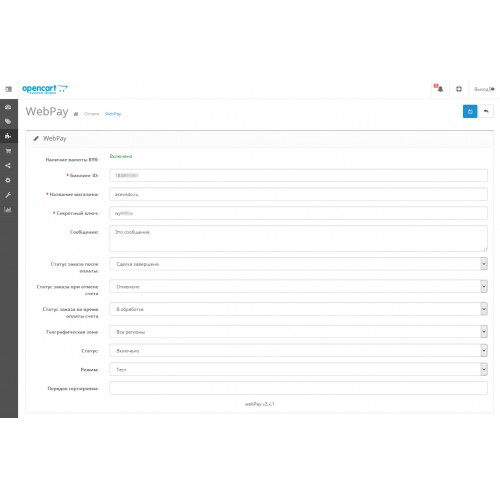Open the Sales cart sidebar icon
Image resolution: width=500 pixels, height=500 pixels.
click(8, 151)
